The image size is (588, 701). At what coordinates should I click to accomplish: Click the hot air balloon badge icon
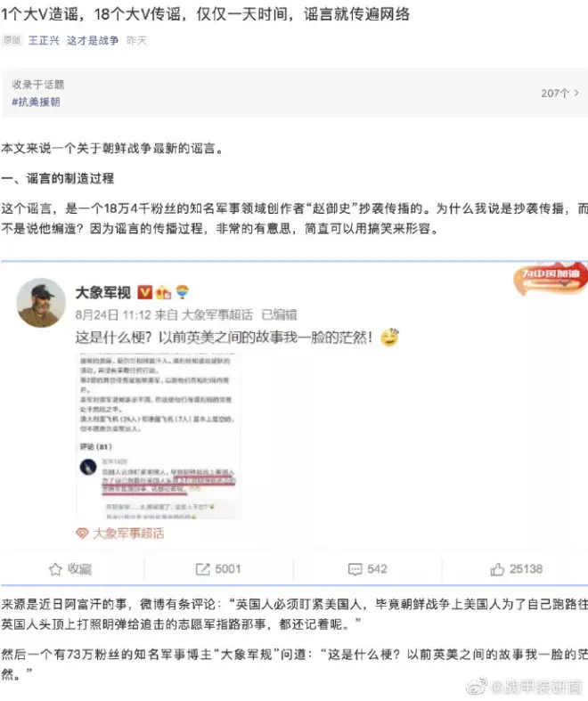(183, 292)
